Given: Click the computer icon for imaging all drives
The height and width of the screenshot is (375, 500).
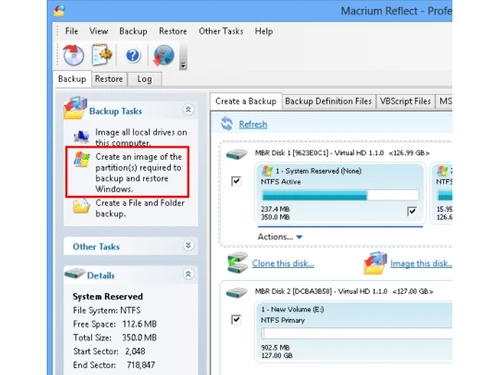Looking at the screenshot, I should pyautogui.click(x=82, y=136).
